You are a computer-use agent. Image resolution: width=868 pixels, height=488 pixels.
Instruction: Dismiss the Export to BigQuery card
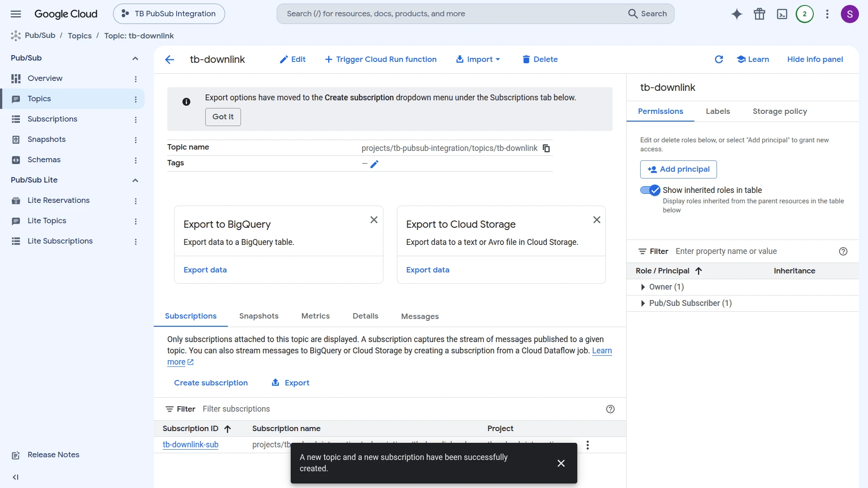374,220
